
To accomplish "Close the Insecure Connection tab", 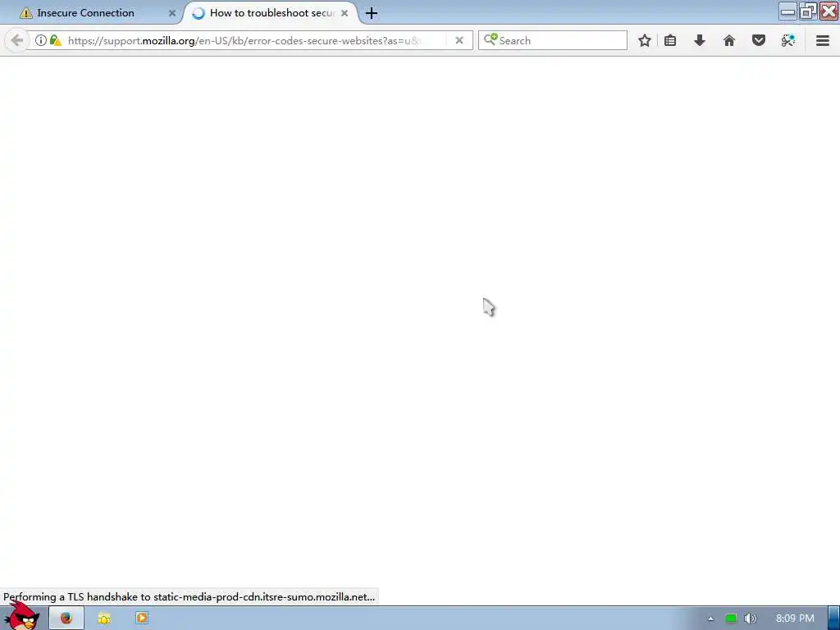I will coord(172,13).
